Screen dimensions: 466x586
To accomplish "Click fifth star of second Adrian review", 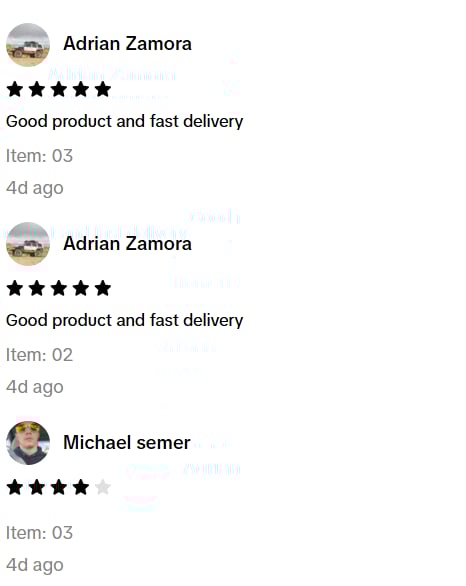I will [103, 289].
